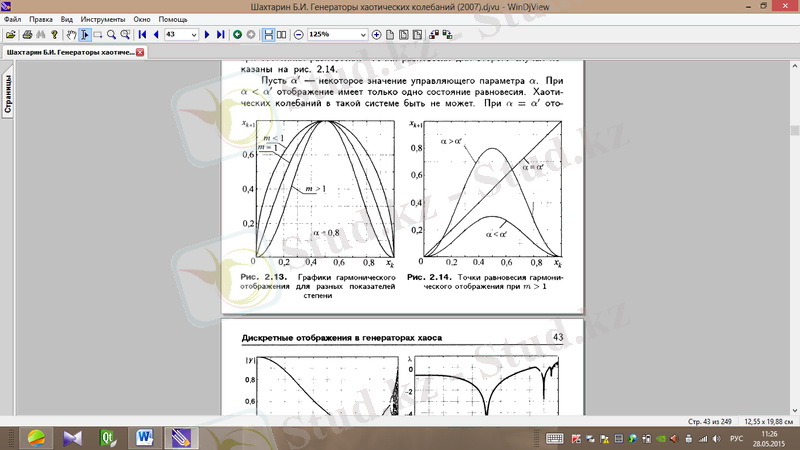
Task: Click the grey Forward navigation button
Action: point(251,35)
